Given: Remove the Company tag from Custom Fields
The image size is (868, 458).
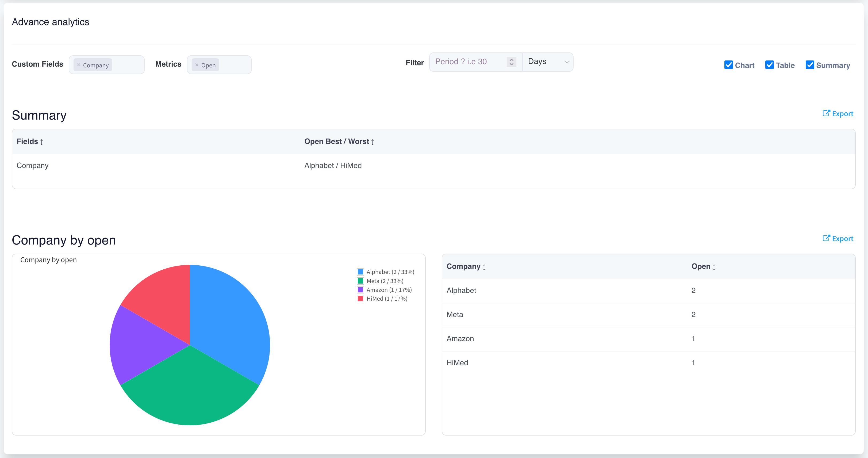Looking at the screenshot, I should click(x=79, y=65).
